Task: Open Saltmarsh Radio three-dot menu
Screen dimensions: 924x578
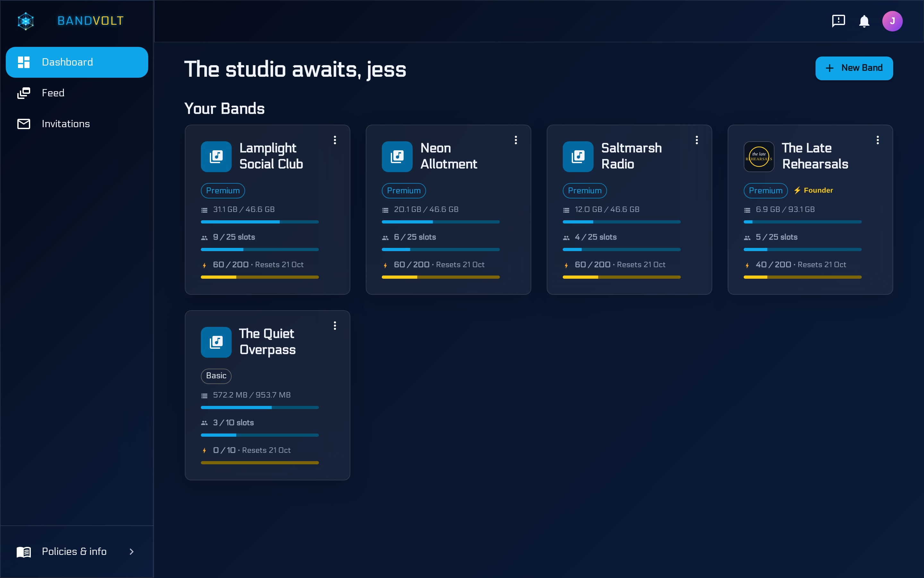Action: click(697, 140)
